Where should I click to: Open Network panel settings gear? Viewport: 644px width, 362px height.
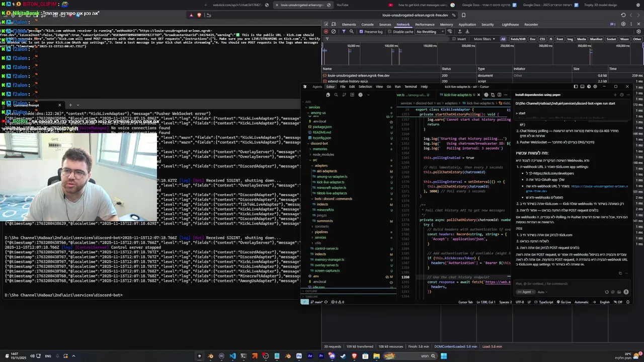[638, 31]
